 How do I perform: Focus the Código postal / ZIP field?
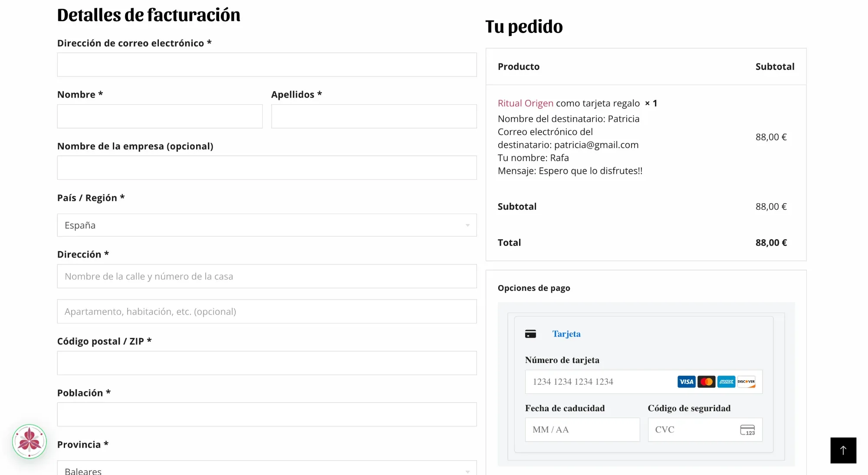(267, 363)
